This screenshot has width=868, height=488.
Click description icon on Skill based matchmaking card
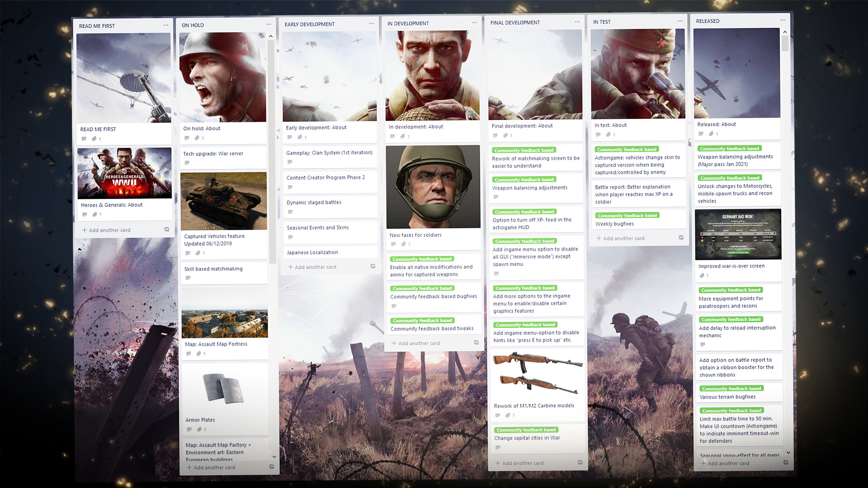188,278
